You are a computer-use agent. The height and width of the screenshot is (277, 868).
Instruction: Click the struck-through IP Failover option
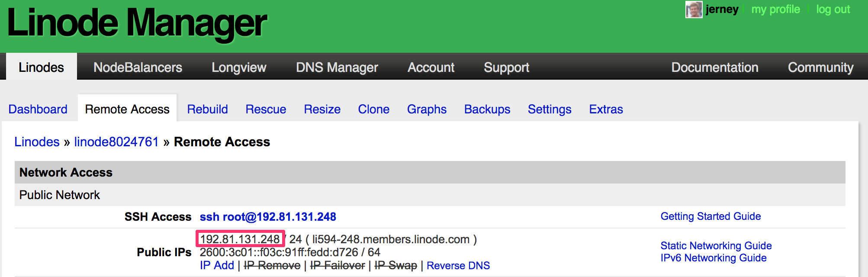click(x=338, y=265)
